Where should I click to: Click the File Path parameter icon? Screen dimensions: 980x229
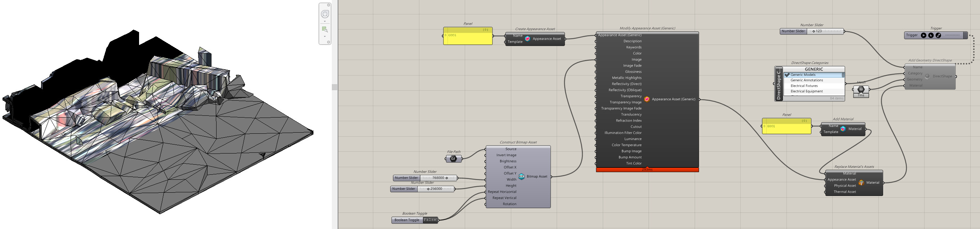[x=453, y=159]
